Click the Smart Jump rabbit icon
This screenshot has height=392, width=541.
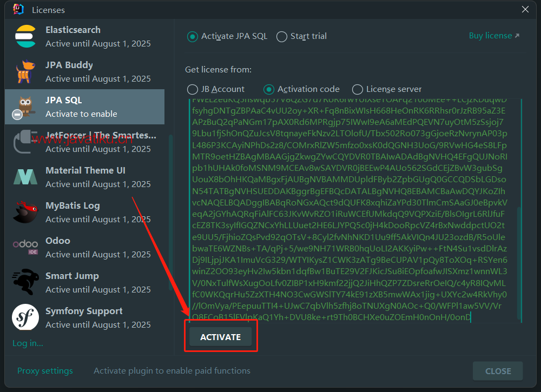click(25, 282)
